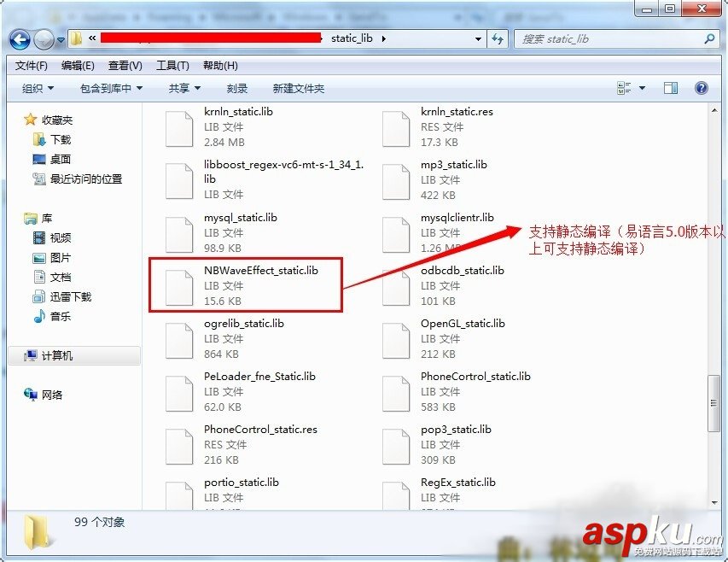This screenshot has height=562, width=728.
Task: Click the folder icon in address bar
Action: click(76, 38)
